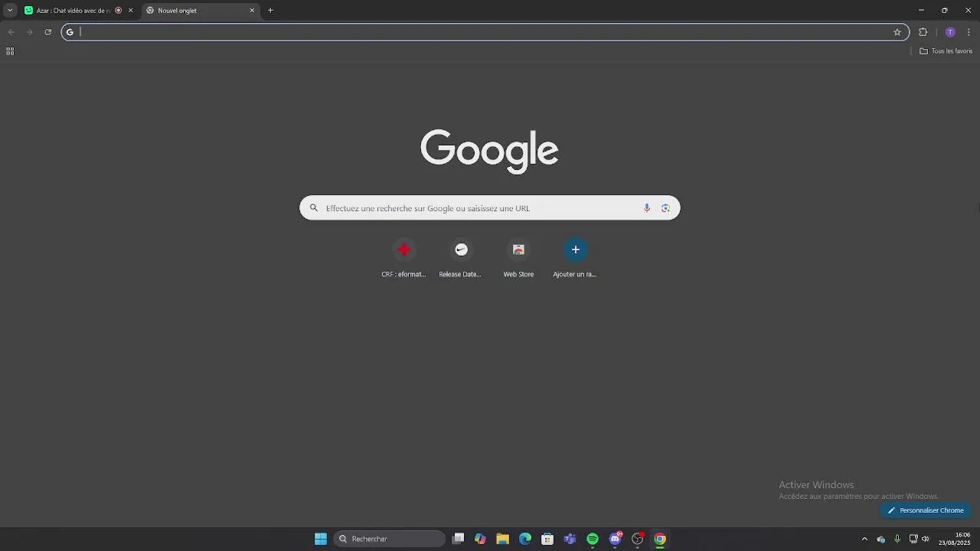This screenshot has height=551, width=980.
Task: Click the Chrome icon in the taskbar
Action: click(660, 539)
